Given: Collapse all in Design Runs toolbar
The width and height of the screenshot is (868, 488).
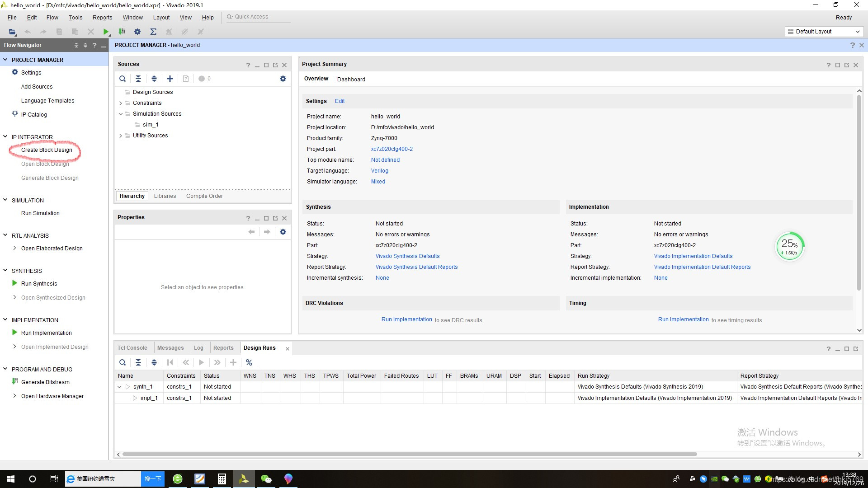Looking at the screenshot, I should [138, 362].
